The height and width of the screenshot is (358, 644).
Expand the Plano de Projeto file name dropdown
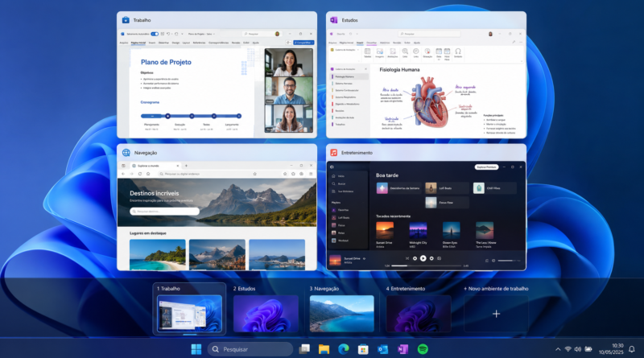(x=202, y=34)
